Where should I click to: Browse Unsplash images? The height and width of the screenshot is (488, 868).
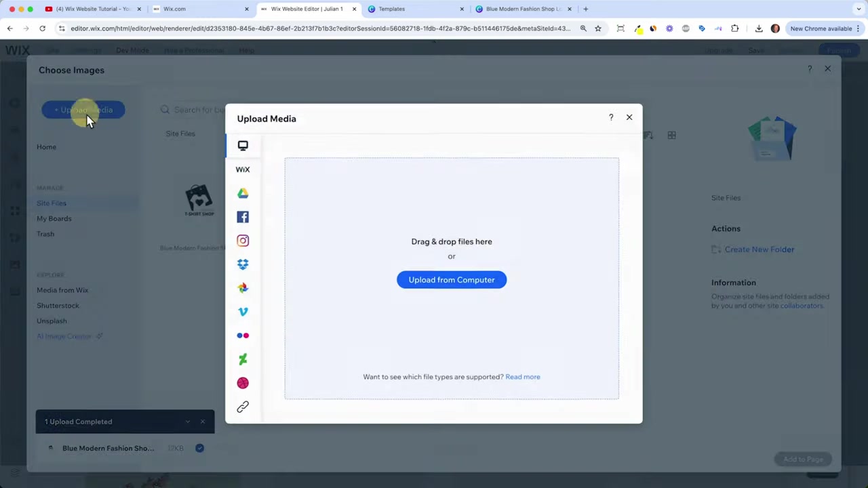52,321
